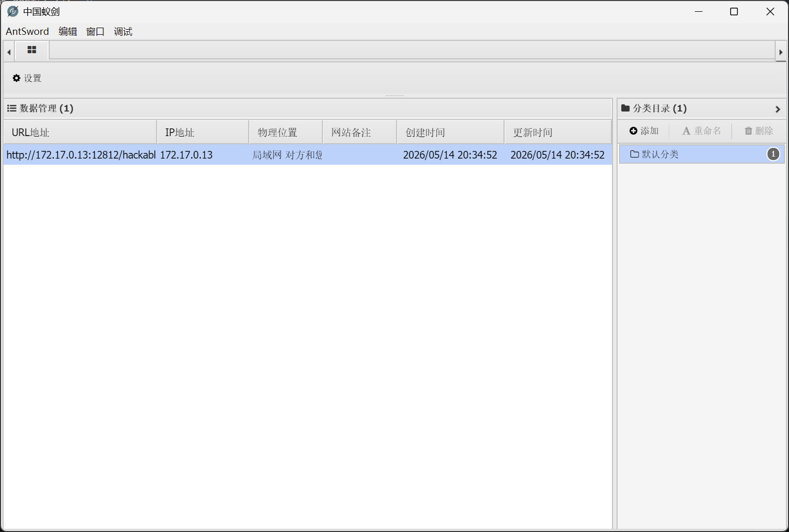Sort by the 物理位置 column header
This screenshot has width=789, height=532.
click(x=286, y=132)
